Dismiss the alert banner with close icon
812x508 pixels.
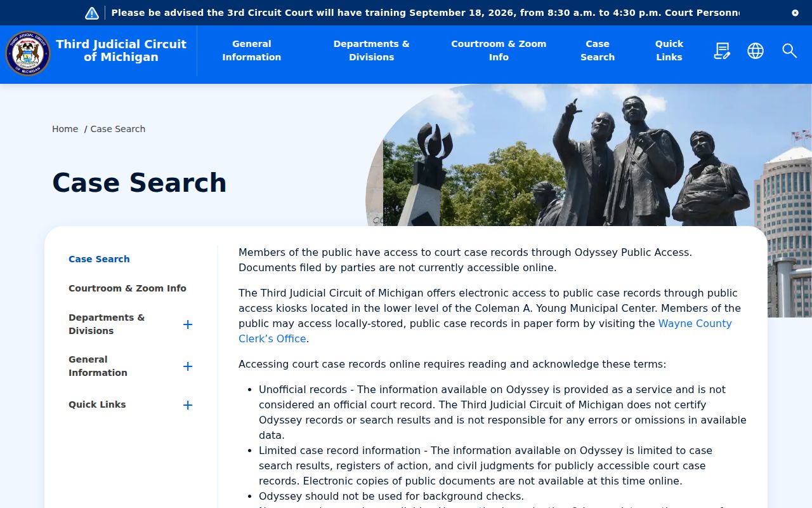click(795, 13)
